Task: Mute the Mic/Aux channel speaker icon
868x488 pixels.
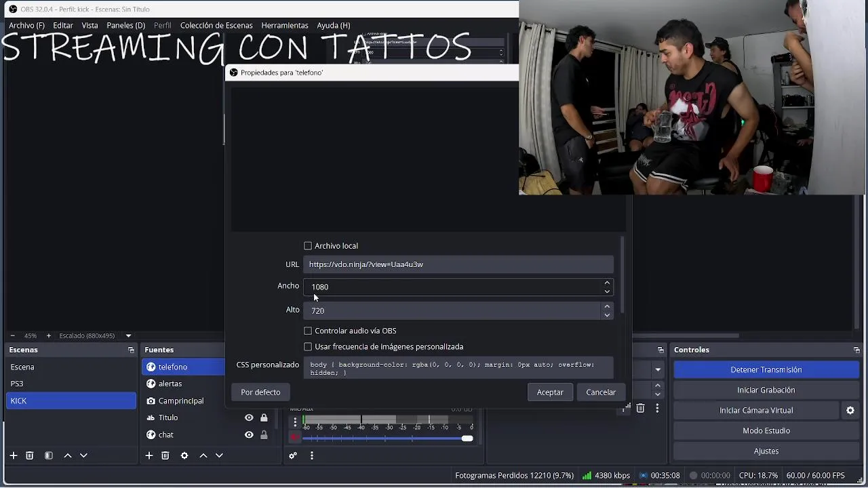Action: pyautogui.click(x=295, y=438)
